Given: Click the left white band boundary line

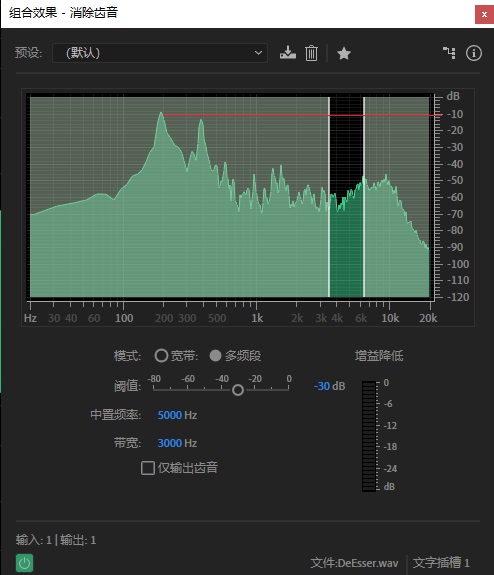Looking at the screenshot, I should point(329,197).
